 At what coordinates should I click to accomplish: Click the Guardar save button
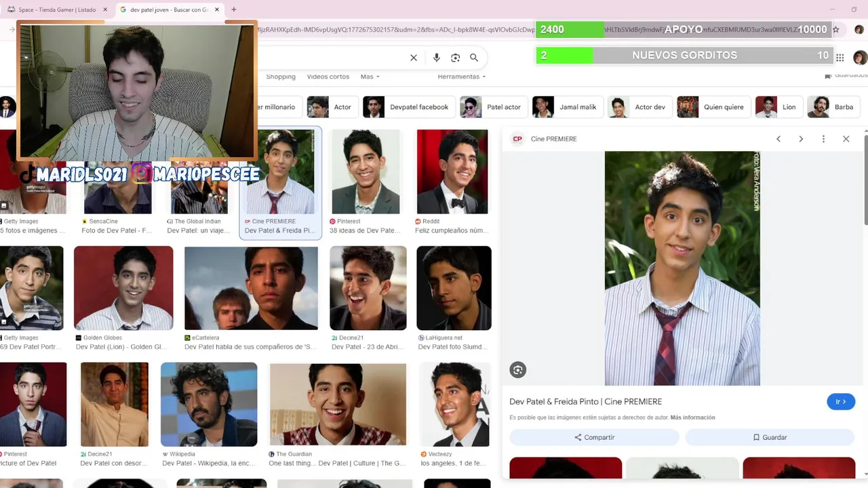click(770, 437)
